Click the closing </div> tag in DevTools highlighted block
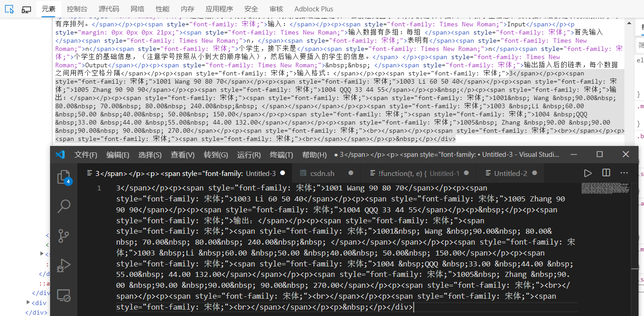This screenshot has width=644, height=316. pos(444,139)
